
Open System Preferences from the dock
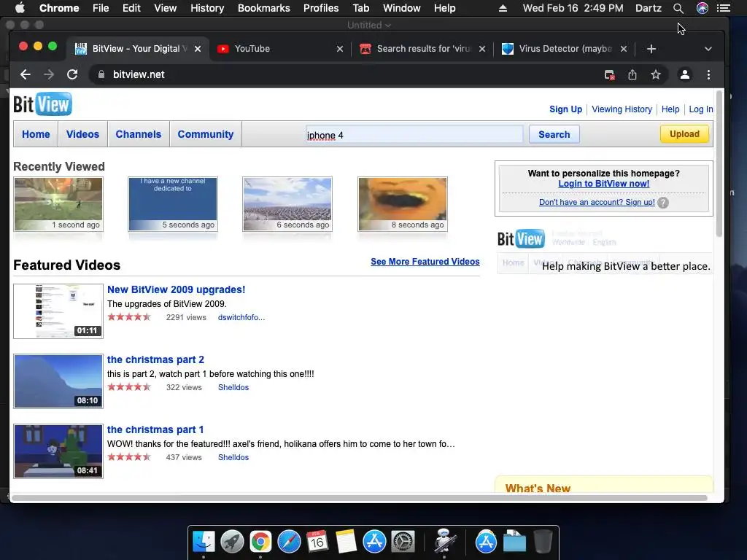[x=403, y=542]
